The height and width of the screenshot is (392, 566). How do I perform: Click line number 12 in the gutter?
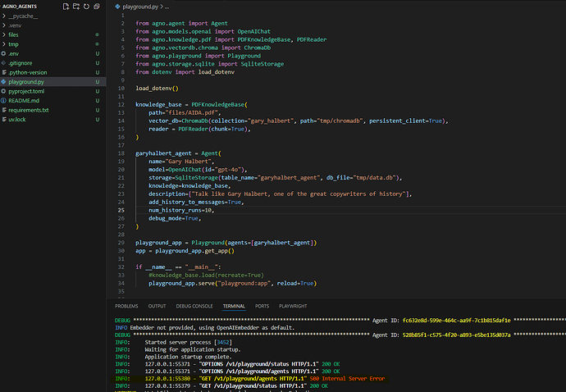[x=121, y=105]
